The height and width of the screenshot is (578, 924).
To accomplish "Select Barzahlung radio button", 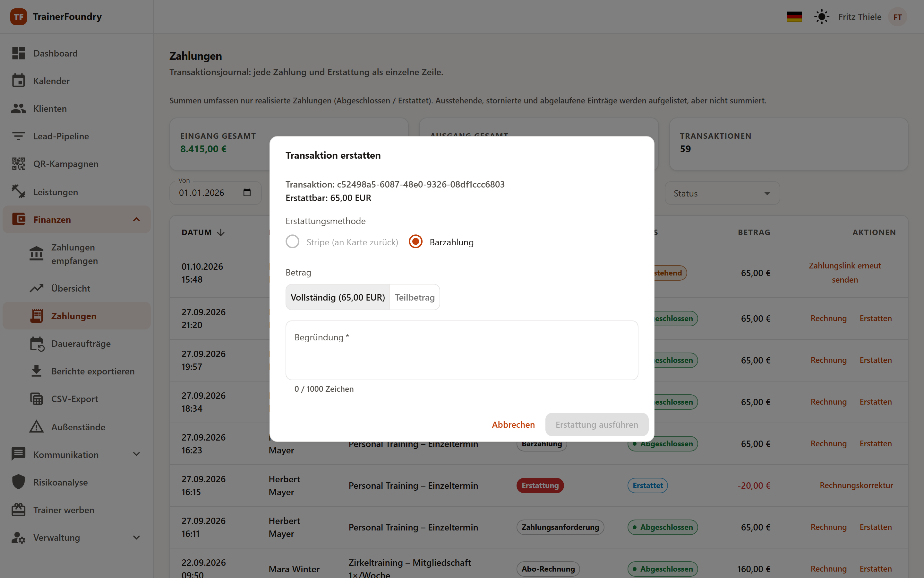I will point(415,241).
